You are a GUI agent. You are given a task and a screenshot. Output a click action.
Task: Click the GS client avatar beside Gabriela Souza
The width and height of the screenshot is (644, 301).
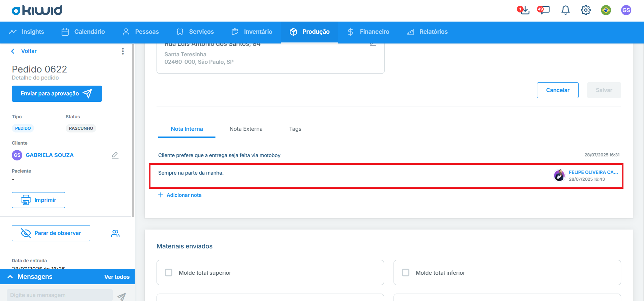[x=17, y=155]
